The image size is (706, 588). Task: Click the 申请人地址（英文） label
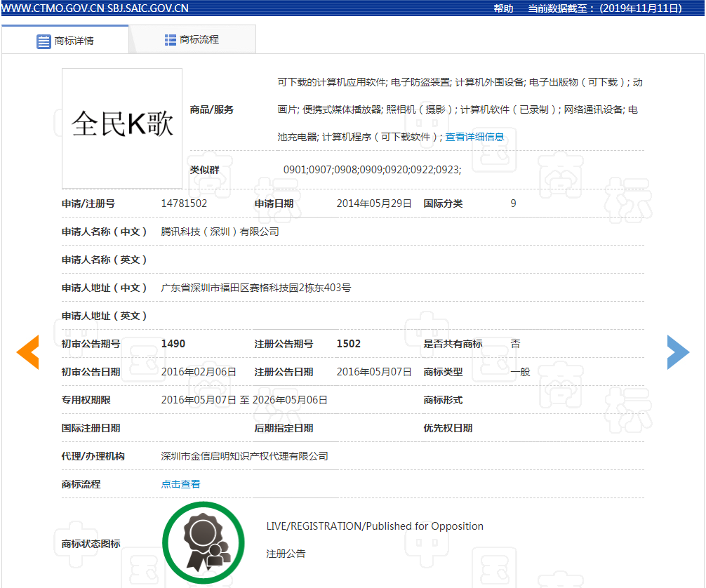(104, 316)
